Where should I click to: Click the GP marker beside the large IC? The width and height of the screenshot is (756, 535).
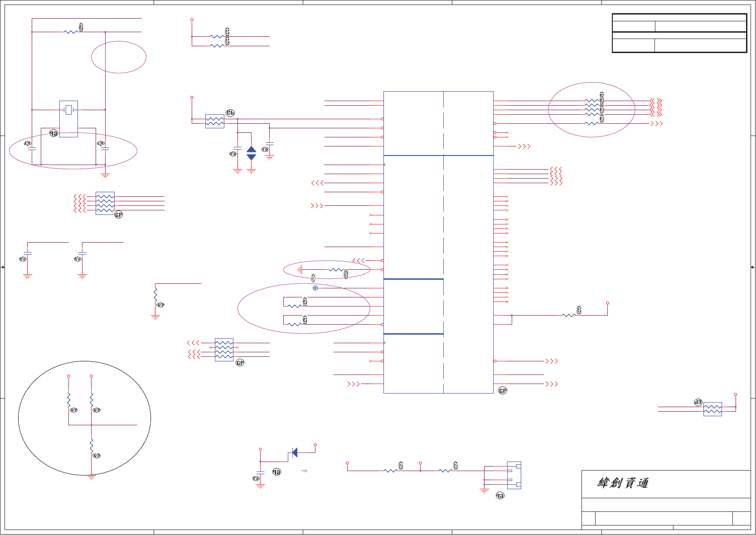(x=503, y=391)
